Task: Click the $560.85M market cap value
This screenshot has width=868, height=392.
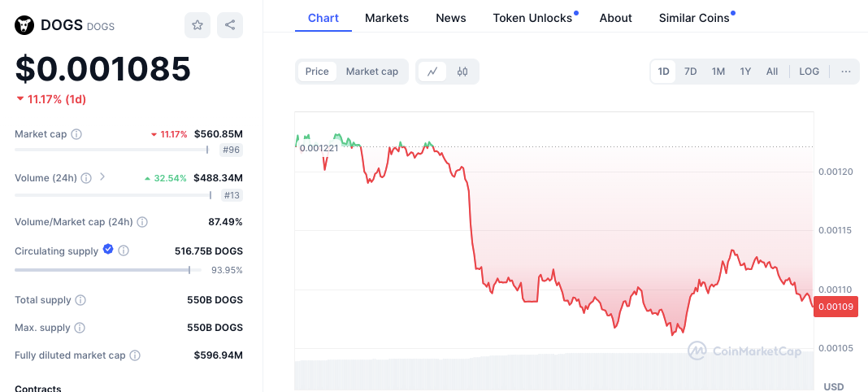Action: point(218,134)
